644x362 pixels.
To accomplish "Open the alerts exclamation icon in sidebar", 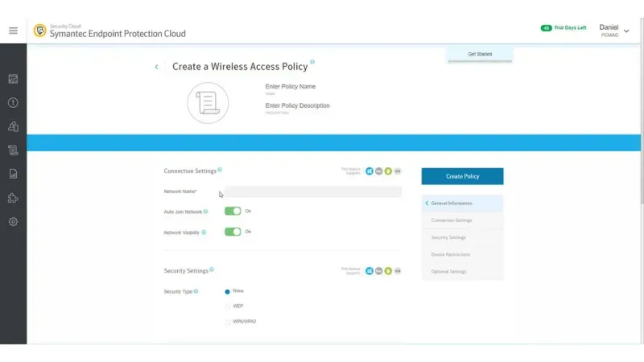I will click(13, 103).
